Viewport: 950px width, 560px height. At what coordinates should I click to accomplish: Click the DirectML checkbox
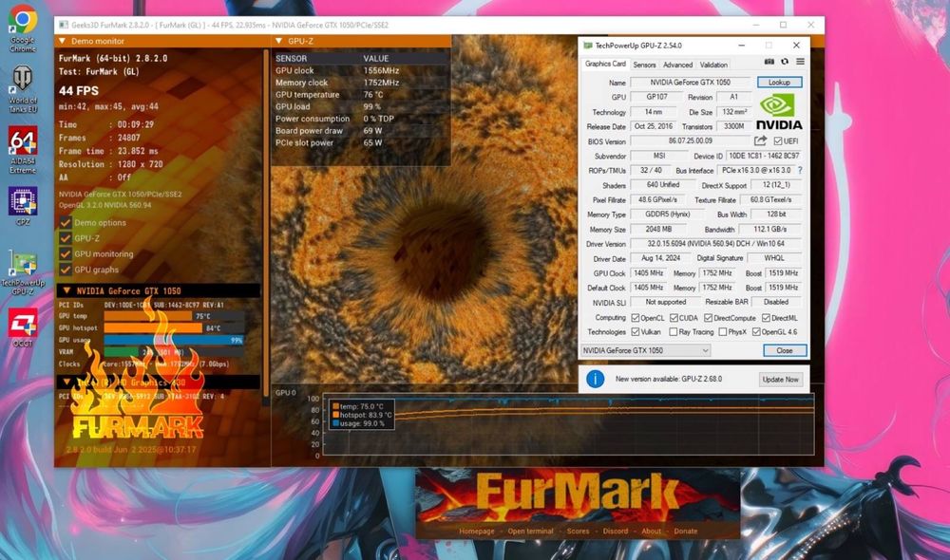[766, 318]
